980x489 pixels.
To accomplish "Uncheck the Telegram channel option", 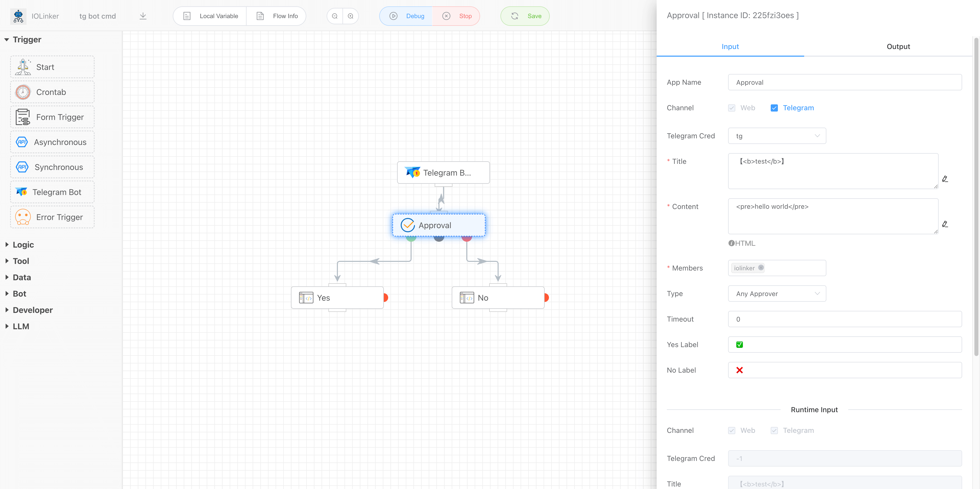I will (x=774, y=108).
